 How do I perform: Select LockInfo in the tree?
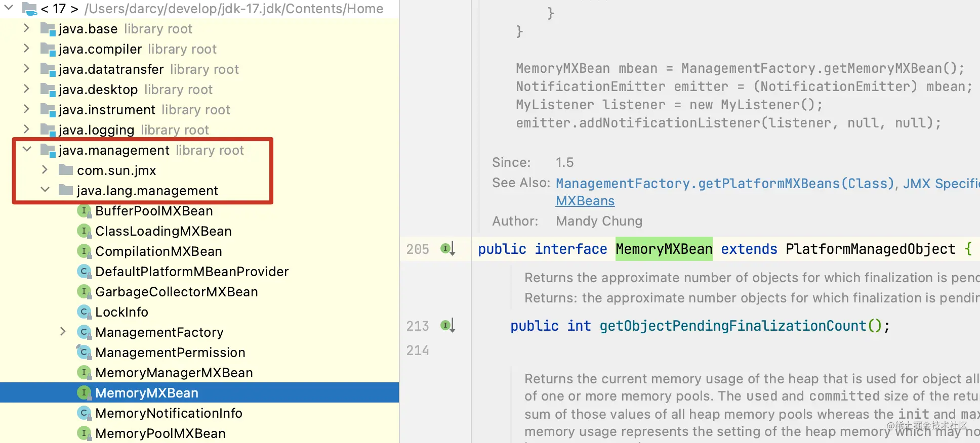coord(121,312)
